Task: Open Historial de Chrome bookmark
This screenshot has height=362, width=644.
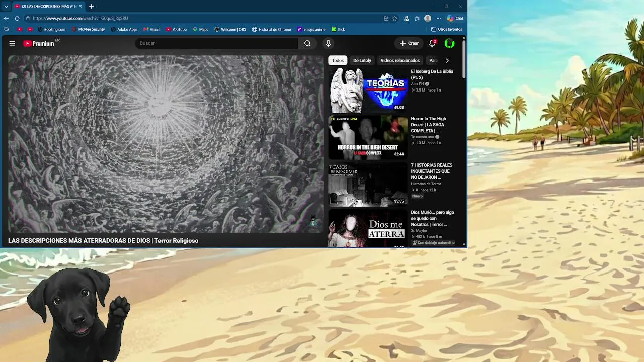Action: [271, 29]
